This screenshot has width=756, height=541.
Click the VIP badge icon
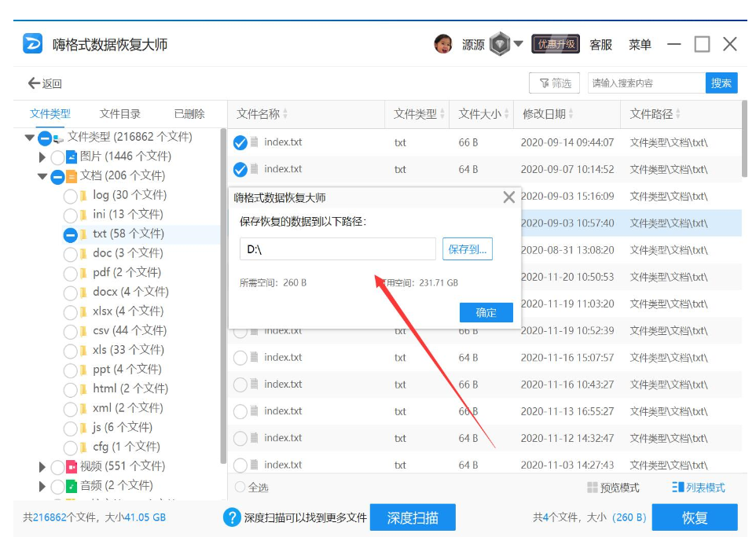[x=500, y=44]
